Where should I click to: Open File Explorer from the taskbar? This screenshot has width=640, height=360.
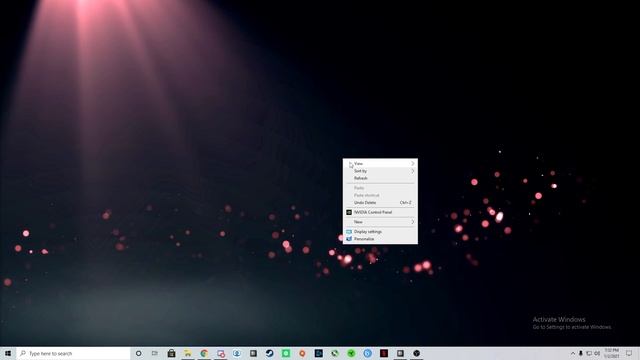click(188, 353)
